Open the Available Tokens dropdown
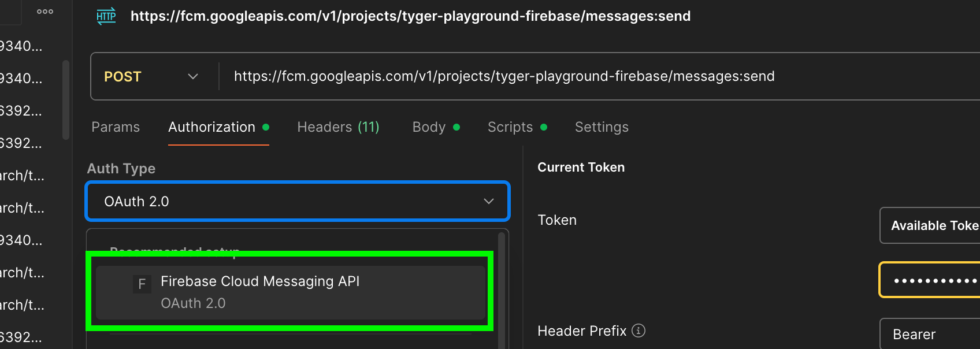Viewport: 980px width, 349px height. [930, 225]
